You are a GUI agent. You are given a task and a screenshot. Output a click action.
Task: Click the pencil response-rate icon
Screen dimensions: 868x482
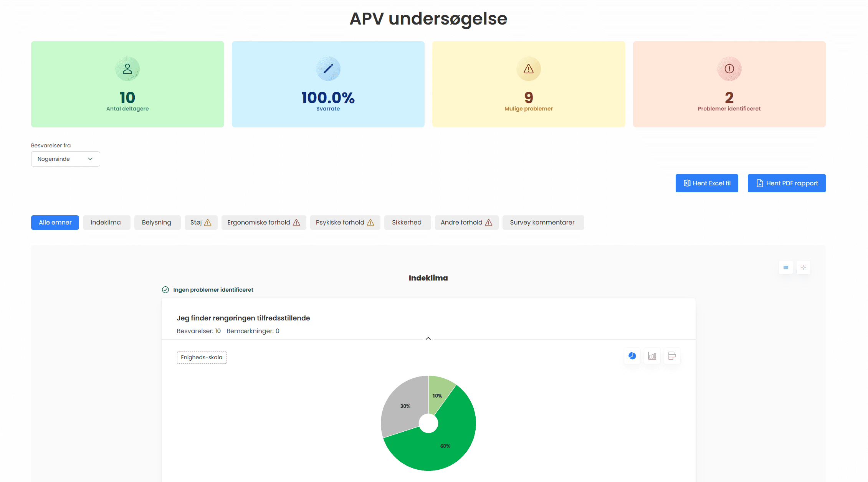pyautogui.click(x=328, y=69)
